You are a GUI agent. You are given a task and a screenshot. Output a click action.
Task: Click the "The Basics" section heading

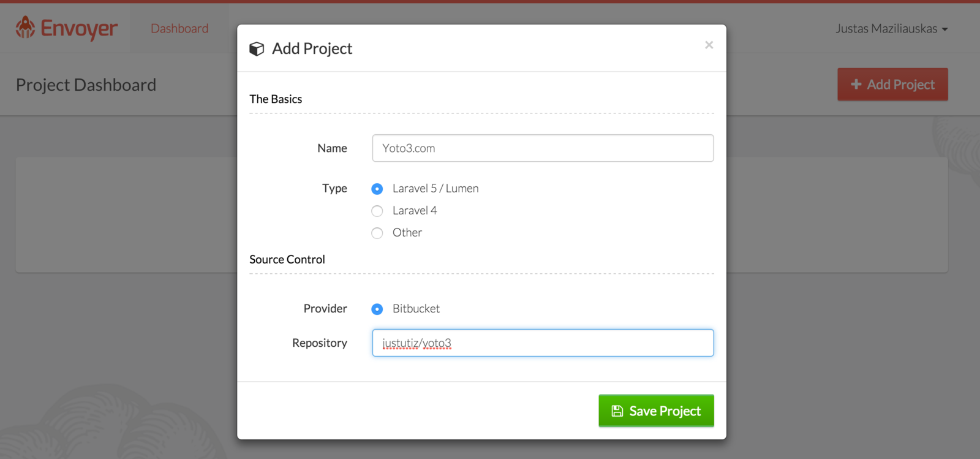tap(276, 99)
